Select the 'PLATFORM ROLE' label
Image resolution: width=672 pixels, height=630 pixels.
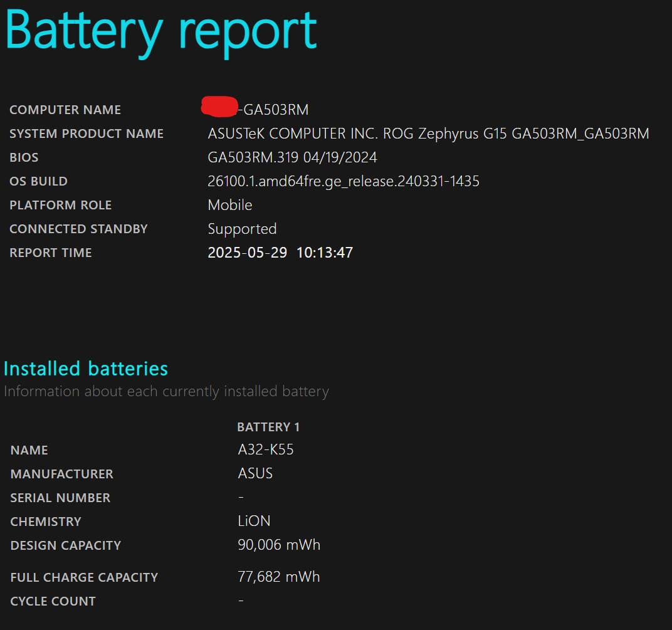click(60, 205)
